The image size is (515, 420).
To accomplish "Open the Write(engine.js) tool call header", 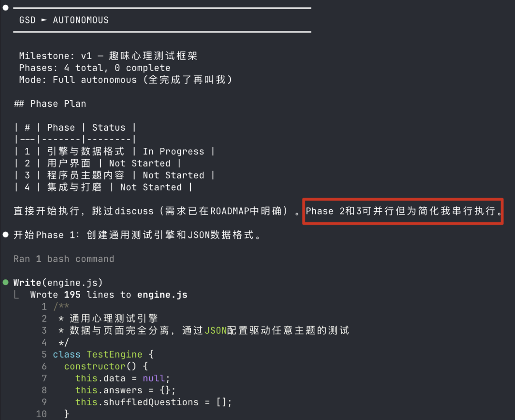I will coord(58,283).
